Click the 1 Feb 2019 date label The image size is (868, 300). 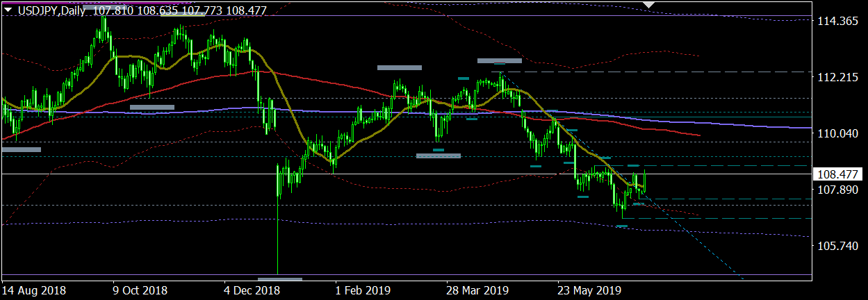[x=362, y=290]
